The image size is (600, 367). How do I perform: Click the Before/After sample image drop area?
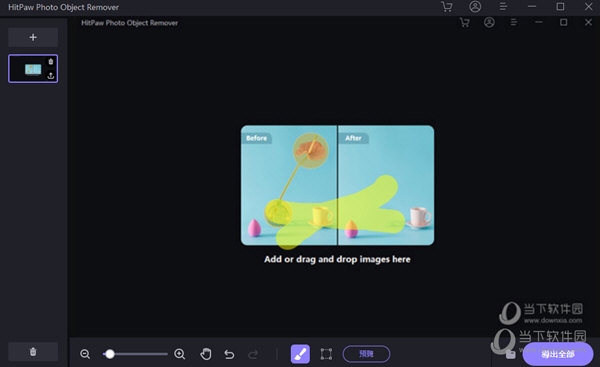point(338,185)
